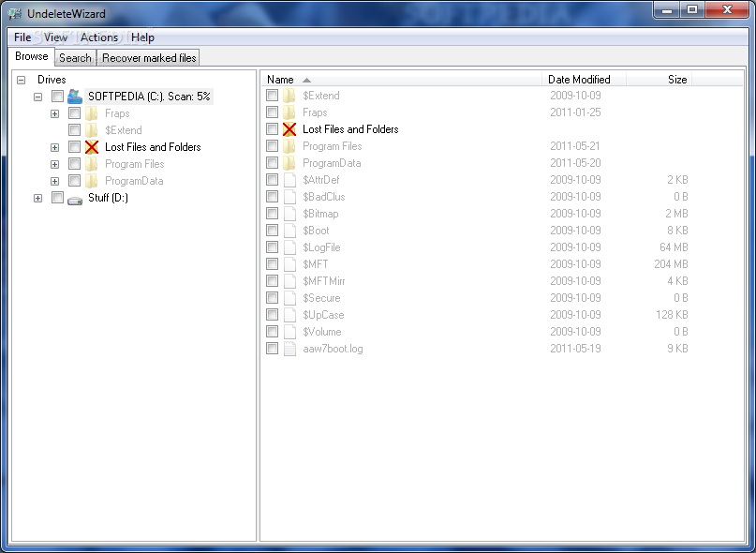Click the $Extend folder icon in tree
The height and width of the screenshot is (553, 756).
[x=91, y=130]
